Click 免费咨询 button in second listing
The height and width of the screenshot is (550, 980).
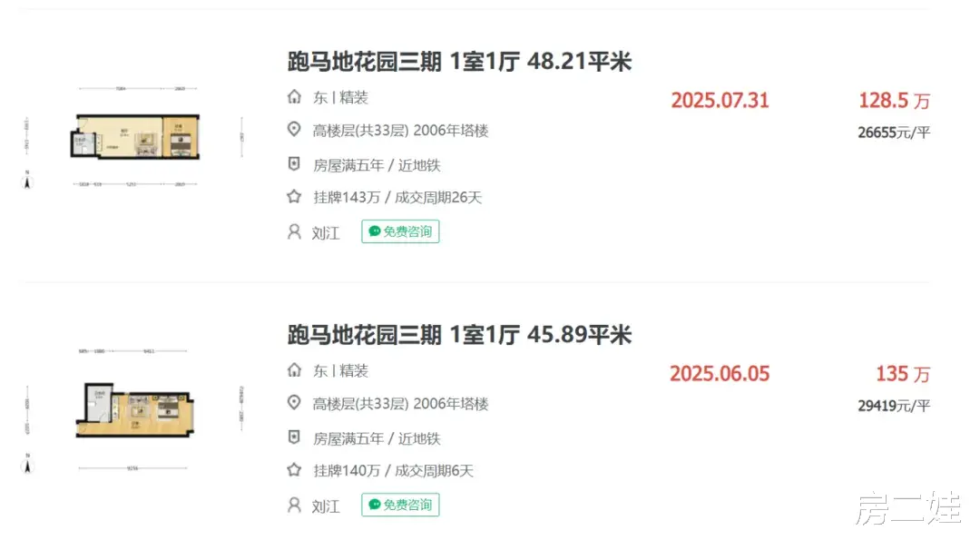400,505
